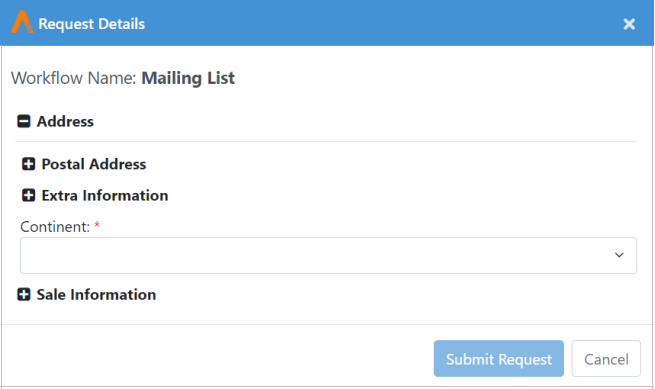Open the Continent dropdown chevron
655x389 pixels.
pos(619,255)
